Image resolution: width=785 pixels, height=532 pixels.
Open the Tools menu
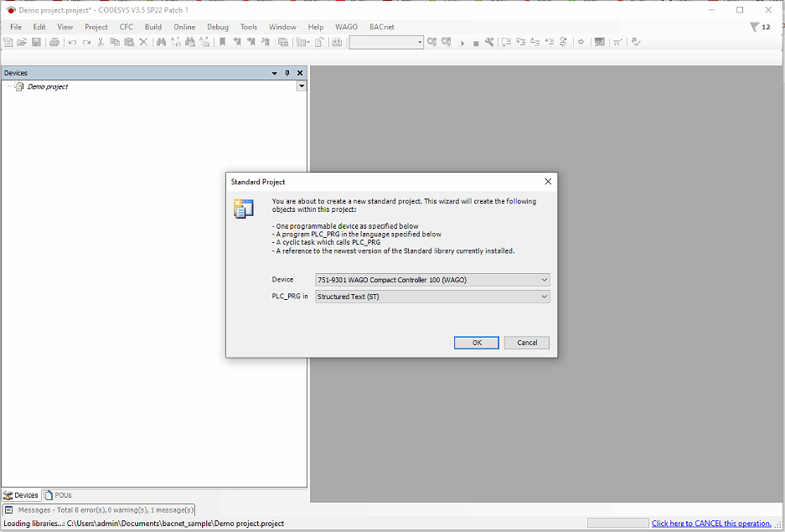pyautogui.click(x=249, y=27)
